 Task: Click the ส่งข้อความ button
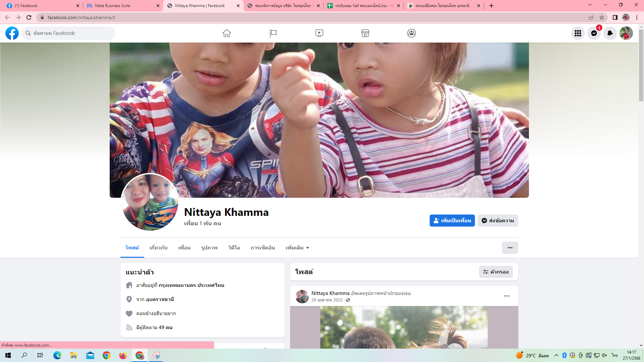498,221
